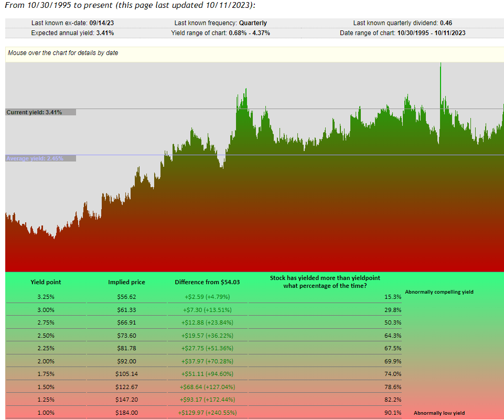Click the $122.67 implied price
This screenshot has height=420, width=504.
(126, 387)
